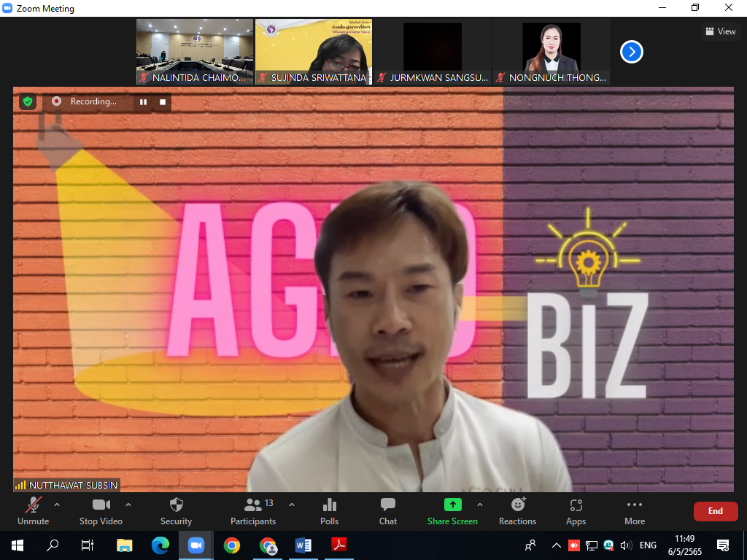747x560 pixels.
Task: Open the Windows notification center
Action: click(723, 545)
